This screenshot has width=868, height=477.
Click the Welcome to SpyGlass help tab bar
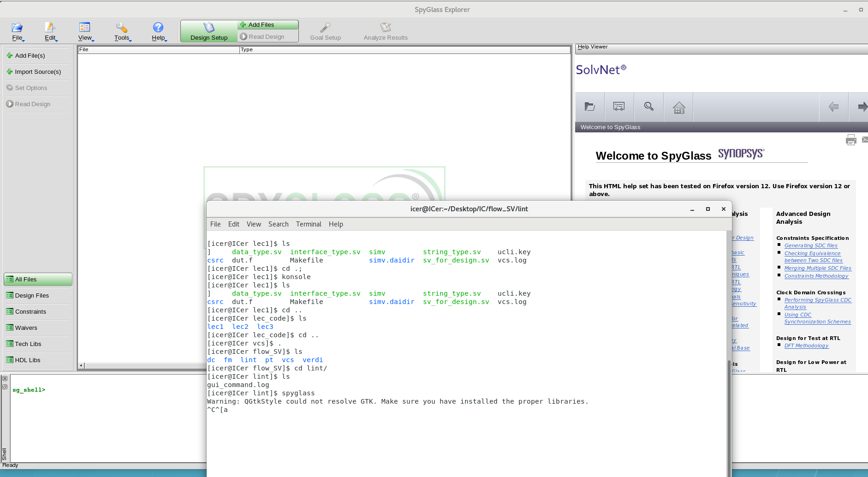pyautogui.click(x=721, y=127)
